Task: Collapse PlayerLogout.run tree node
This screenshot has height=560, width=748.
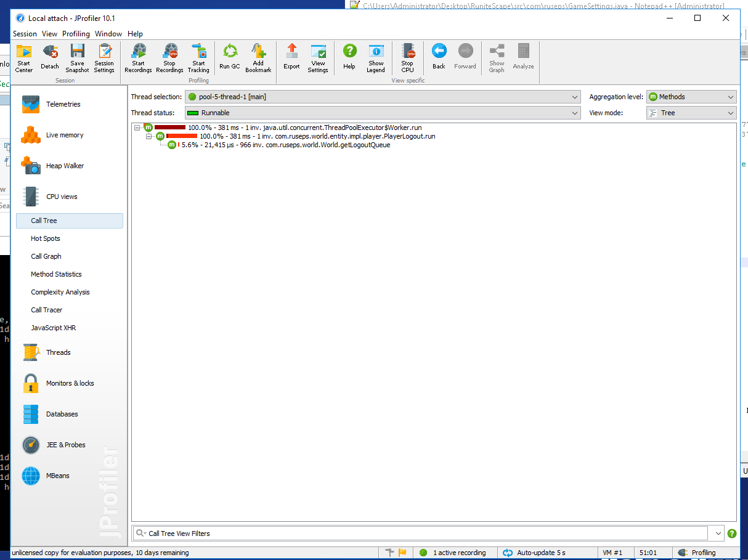Action: tap(148, 136)
